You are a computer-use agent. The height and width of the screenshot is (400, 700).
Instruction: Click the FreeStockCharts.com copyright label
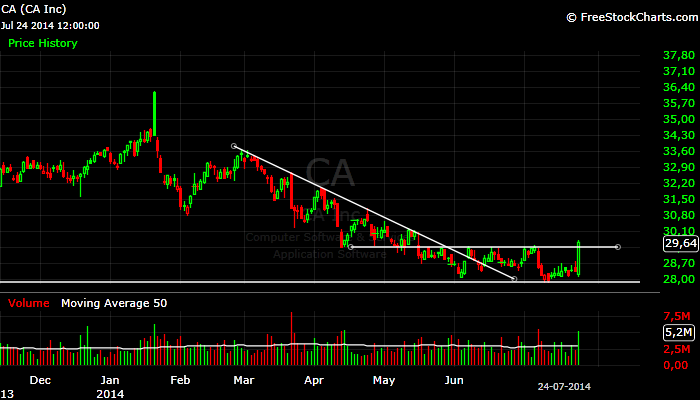coord(632,17)
